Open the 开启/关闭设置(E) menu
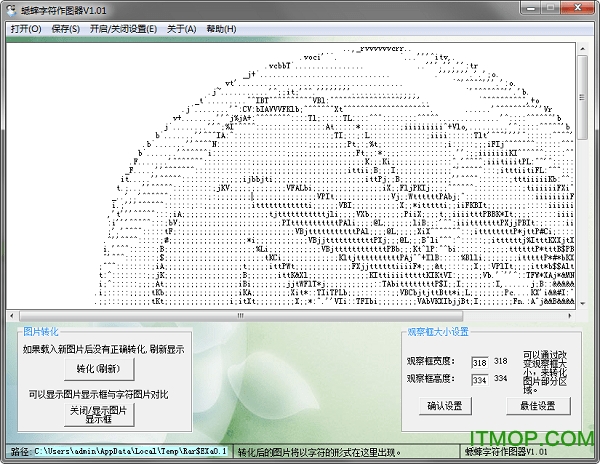Image resolution: width=600 pixels, height=464 pixels. tap(123, 29)
